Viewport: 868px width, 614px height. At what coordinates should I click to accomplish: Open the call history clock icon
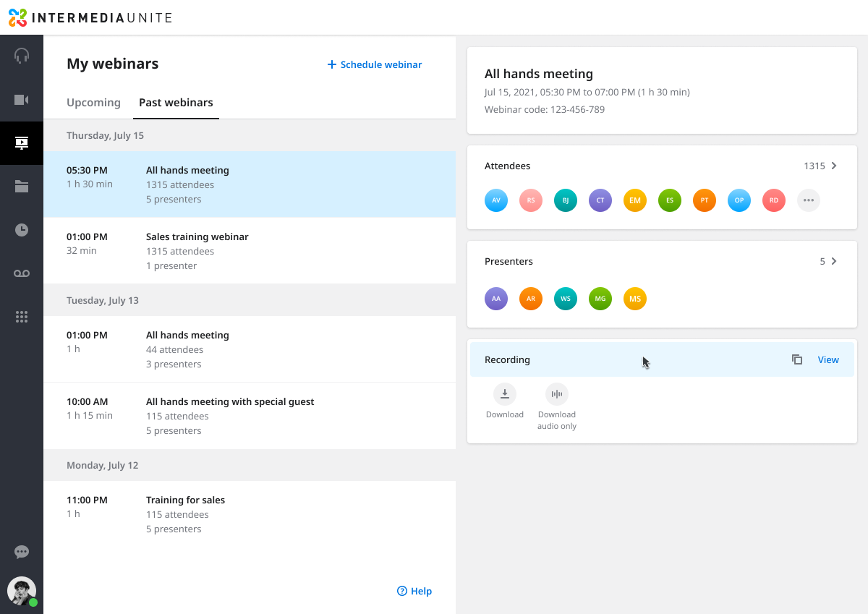22,229
